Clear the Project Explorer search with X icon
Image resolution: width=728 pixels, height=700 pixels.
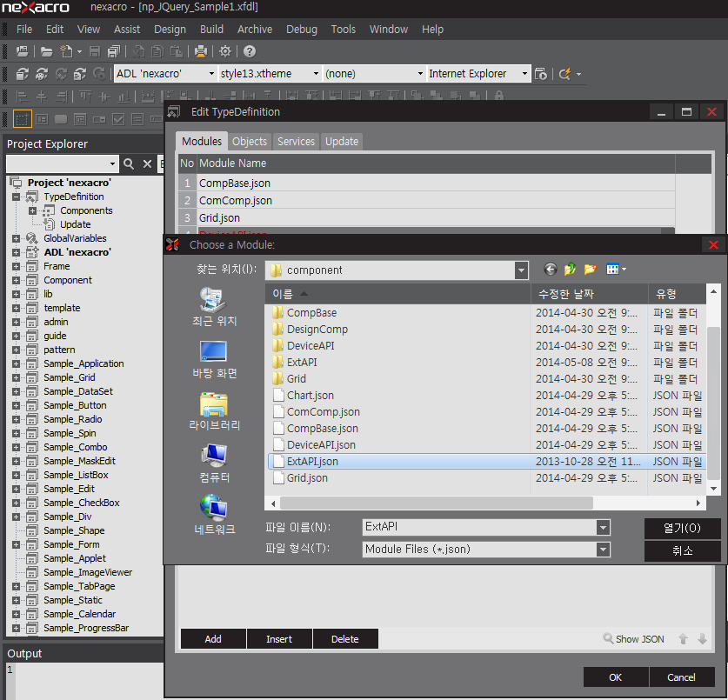(147, 163)
